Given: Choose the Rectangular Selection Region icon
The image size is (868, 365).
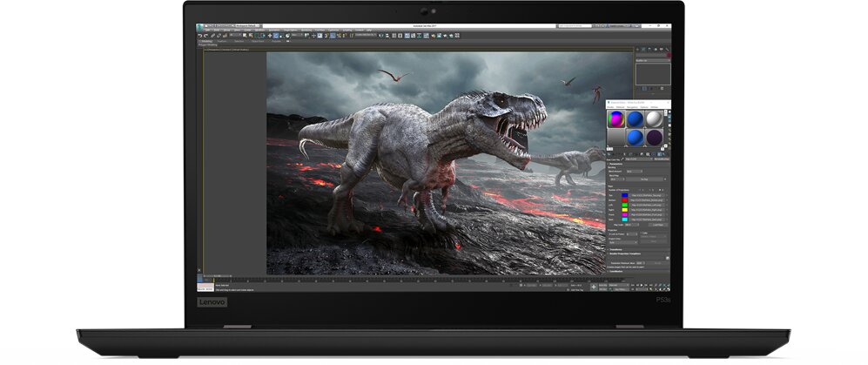Looking at the screenshot, I should [x=256, y=36].
